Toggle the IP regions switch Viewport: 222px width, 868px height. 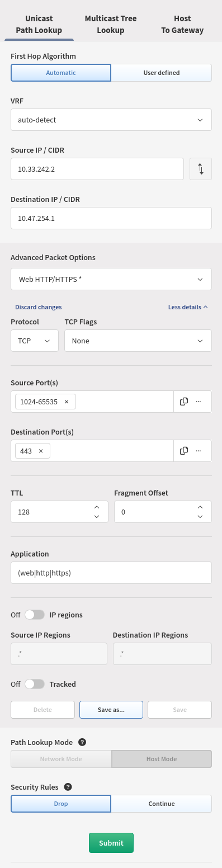[x=35, y=615]
